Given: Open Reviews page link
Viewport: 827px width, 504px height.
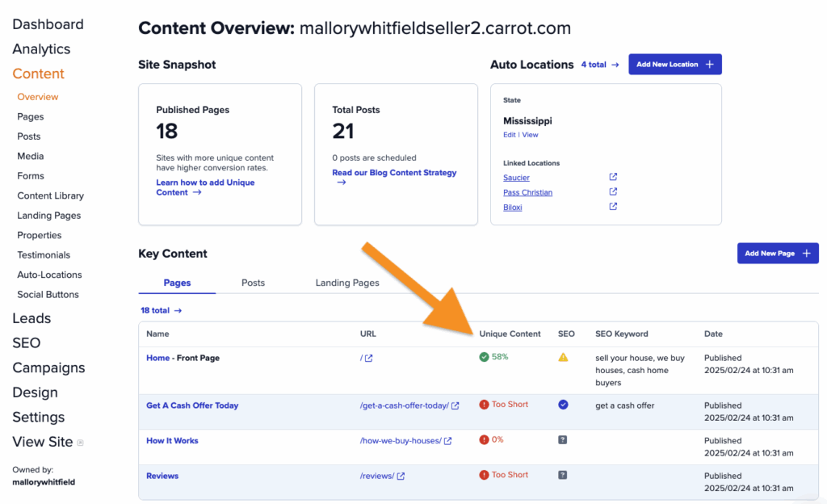Looking at the screenshot, I should [162, 476].
